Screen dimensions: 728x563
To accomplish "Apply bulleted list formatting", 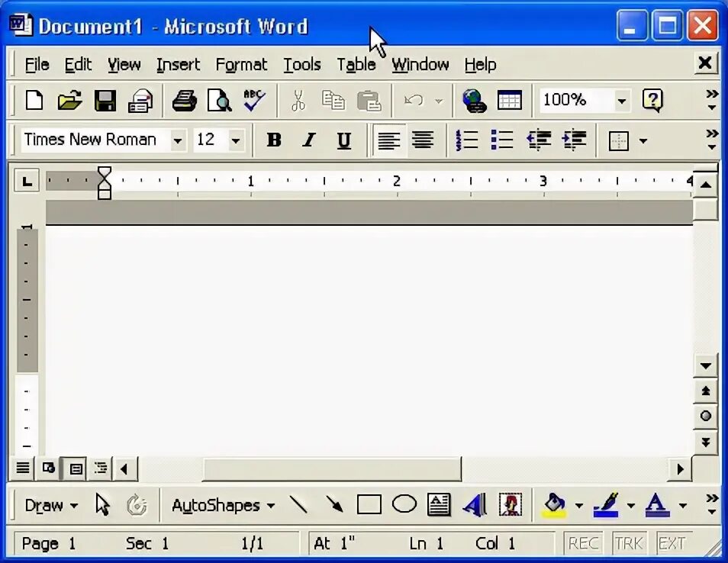I will pos(502,140).
